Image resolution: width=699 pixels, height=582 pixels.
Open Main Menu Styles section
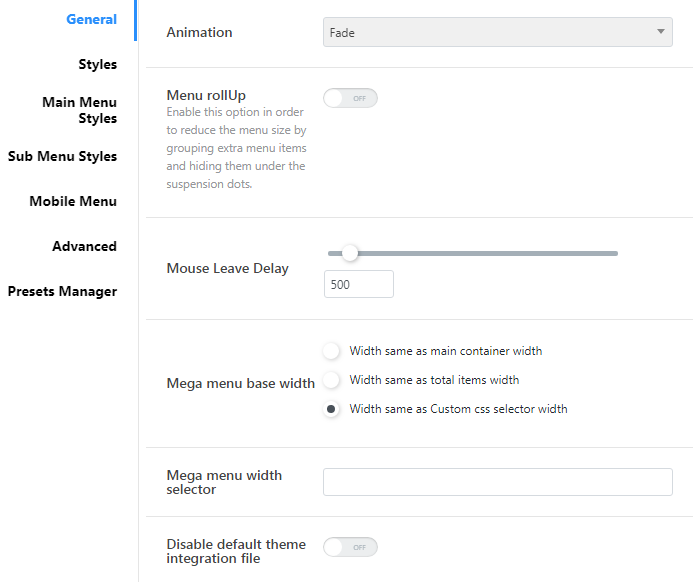click(x=79, y=110)
